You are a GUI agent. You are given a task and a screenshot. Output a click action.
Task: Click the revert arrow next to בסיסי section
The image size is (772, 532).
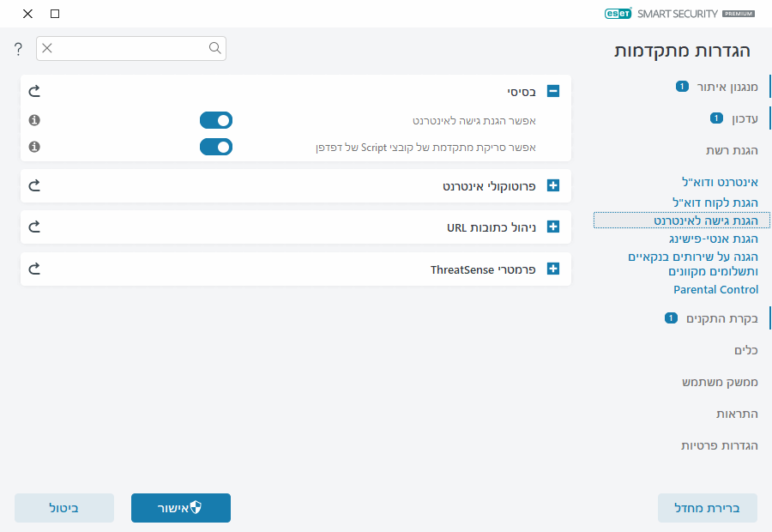coord(34,90)
